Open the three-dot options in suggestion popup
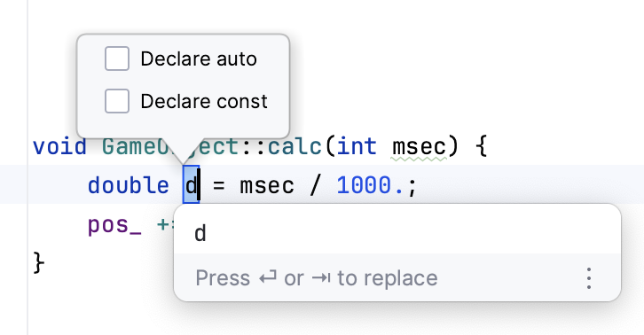 (x=589, y=278)
